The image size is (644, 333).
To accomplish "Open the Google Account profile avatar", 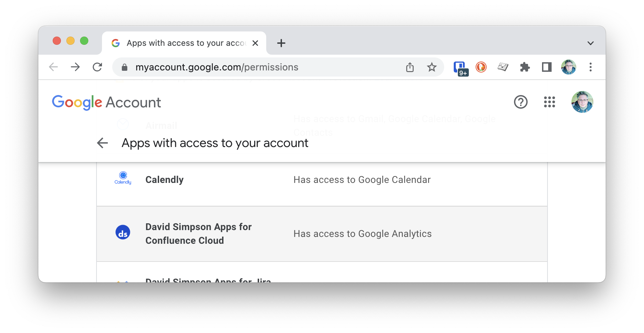I will click(x=582, y=102).
